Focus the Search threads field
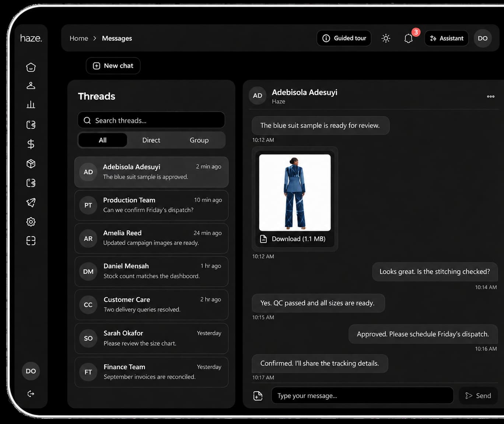The height and width of the screenshot is (424, 504). pos(151,120)
